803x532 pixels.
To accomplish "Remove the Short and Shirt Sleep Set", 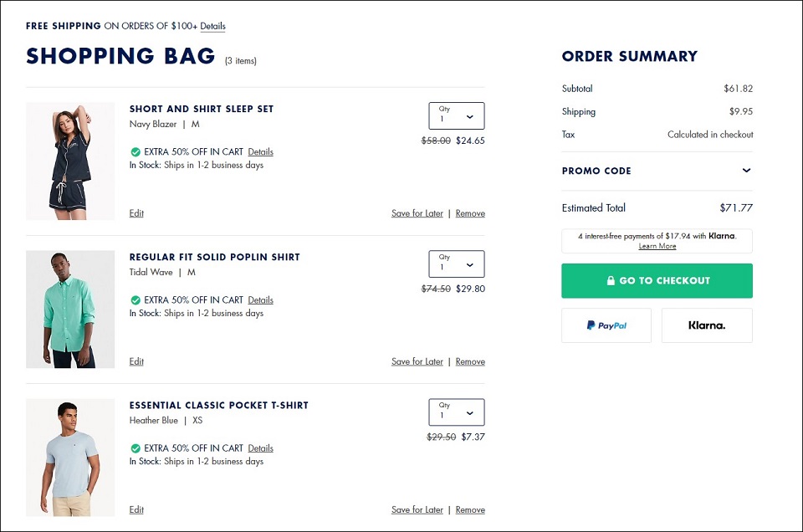I will 470,213.
